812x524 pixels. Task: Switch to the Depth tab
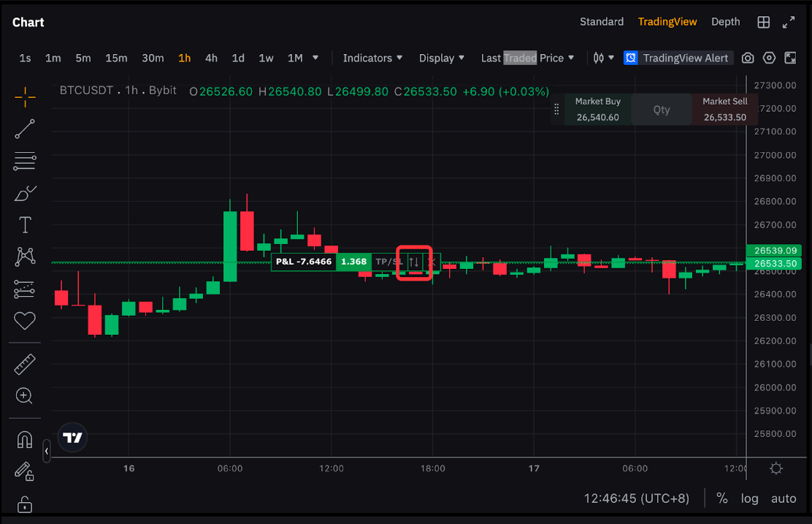click(x=725, y=22)
